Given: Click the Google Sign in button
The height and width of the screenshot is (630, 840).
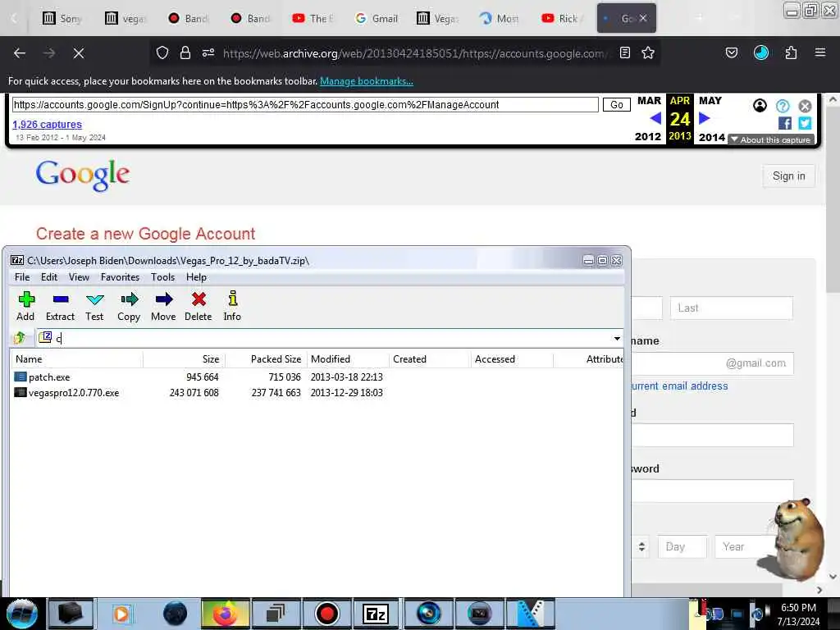Looking at the screenshot, I should 788,176.
